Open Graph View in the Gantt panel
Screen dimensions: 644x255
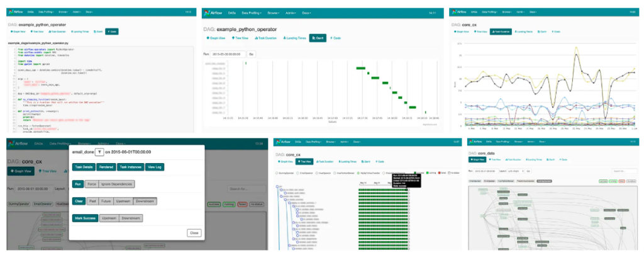point(216,38)
